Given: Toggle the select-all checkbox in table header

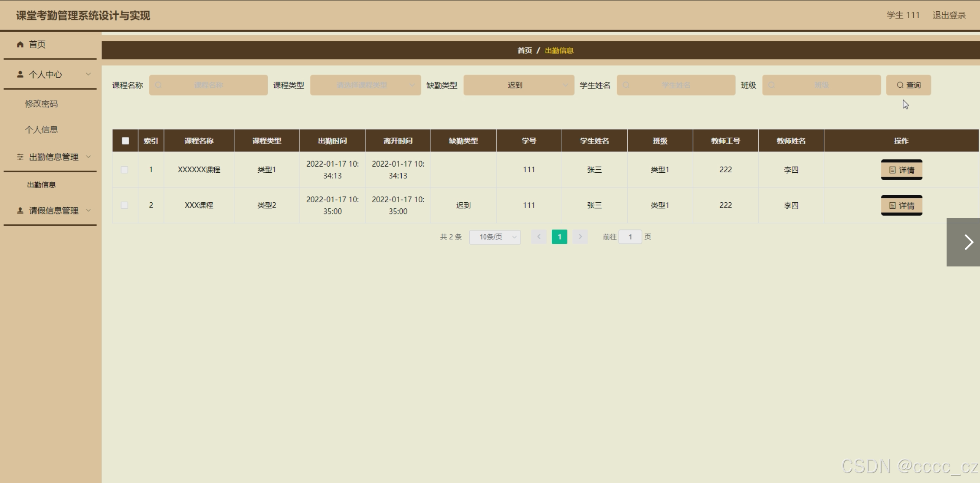Looking at the screenshot, I should [125, 141].
